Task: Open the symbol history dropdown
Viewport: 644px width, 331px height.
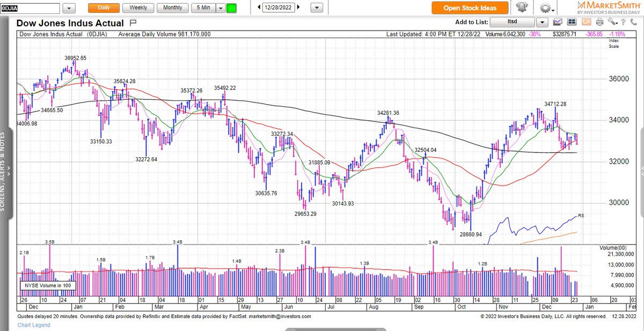Action: pos(69,9)
